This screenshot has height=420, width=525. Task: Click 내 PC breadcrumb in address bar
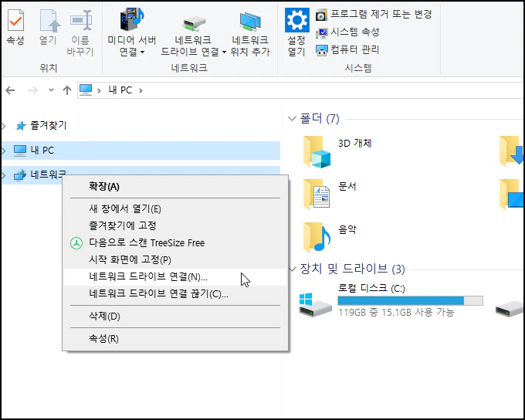[x=120, y=90]
